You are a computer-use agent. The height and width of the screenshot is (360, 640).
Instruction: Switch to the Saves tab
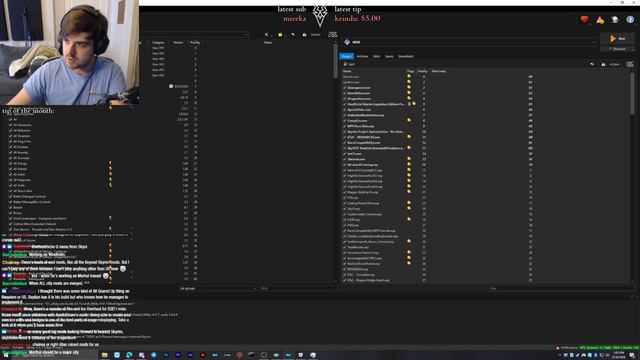point(389,56)
